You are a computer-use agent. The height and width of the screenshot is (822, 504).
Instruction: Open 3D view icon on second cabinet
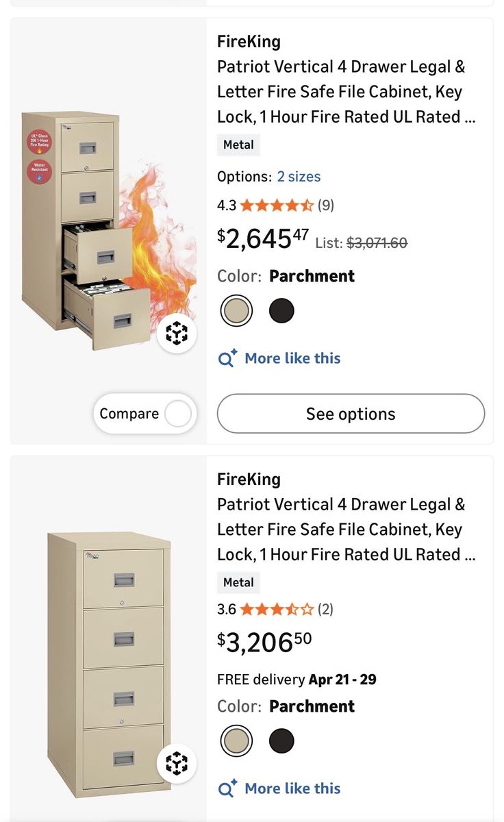(x=177, y=762)
